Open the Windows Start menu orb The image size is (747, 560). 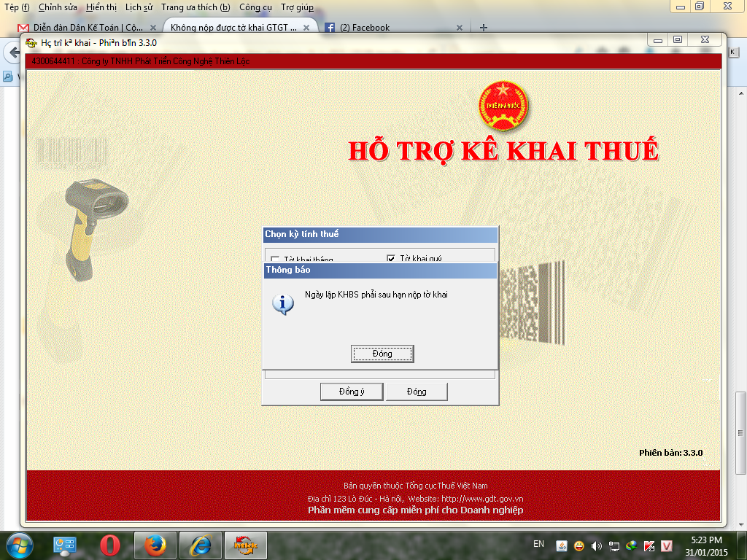pos(20,545)
